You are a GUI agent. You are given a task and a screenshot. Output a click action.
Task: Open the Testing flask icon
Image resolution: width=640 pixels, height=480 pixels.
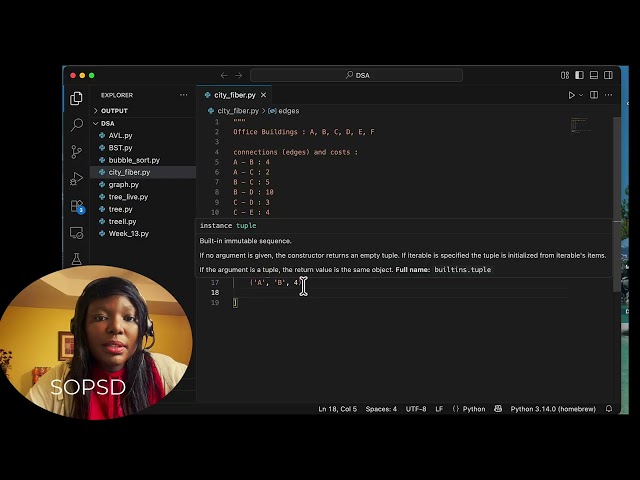coord(77,259)
